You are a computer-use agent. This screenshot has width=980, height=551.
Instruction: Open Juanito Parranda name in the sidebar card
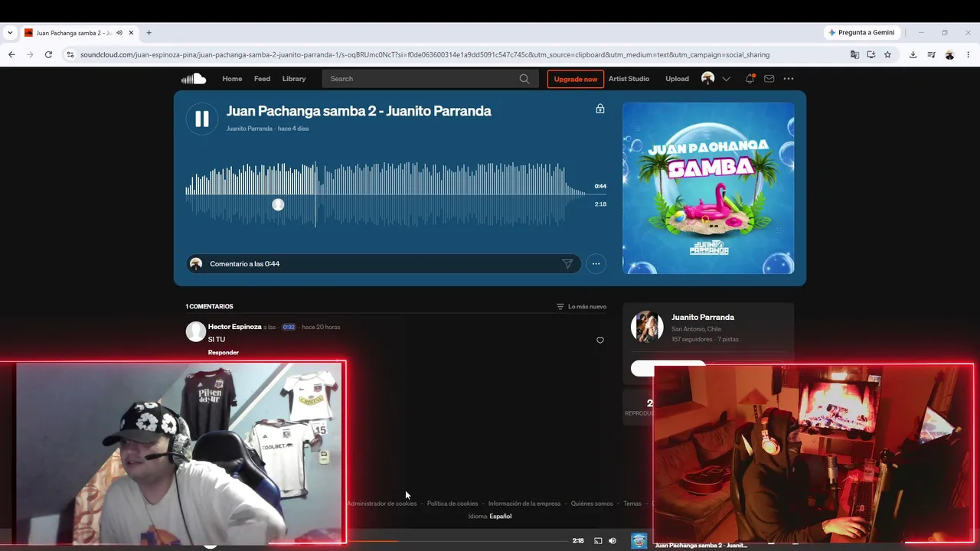click(x=703, y=317)
